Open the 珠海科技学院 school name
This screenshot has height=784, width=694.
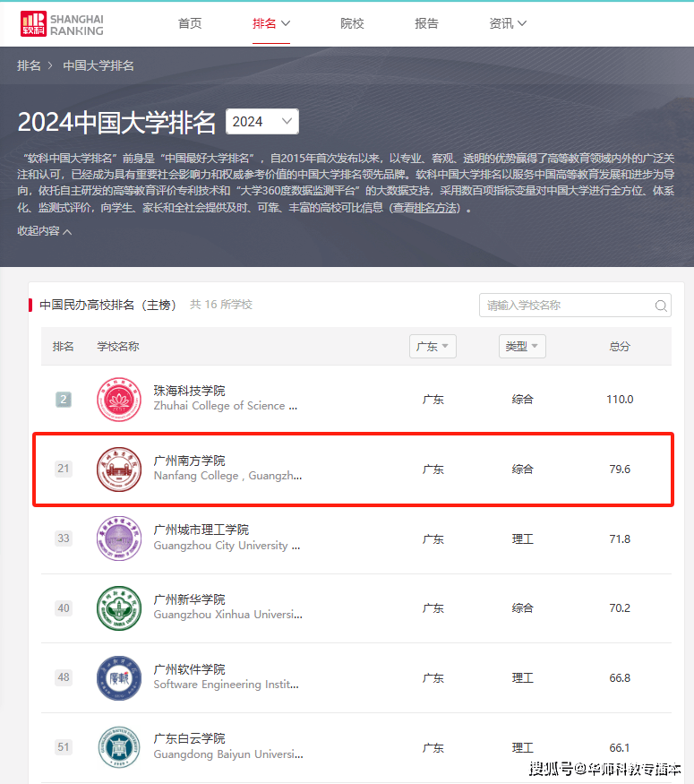point(189,391)
